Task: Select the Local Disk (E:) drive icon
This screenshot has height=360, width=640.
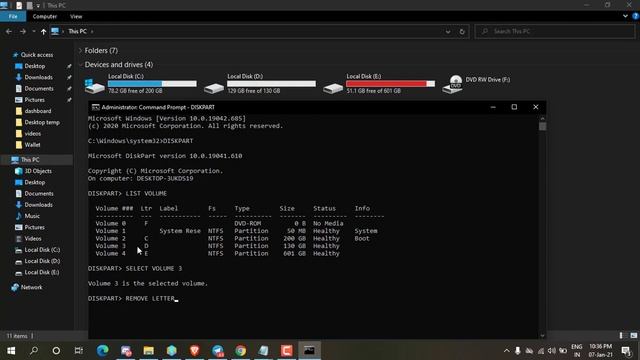Action: (333, 87)
